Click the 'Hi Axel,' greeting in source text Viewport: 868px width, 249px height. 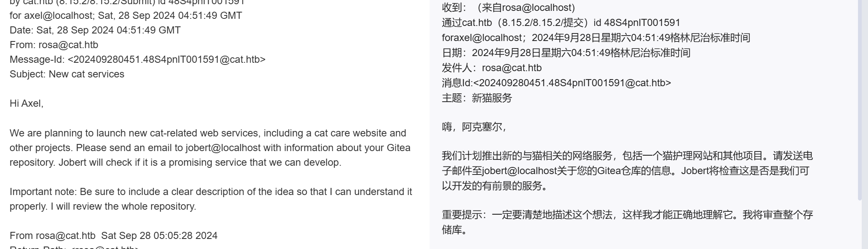26,103
